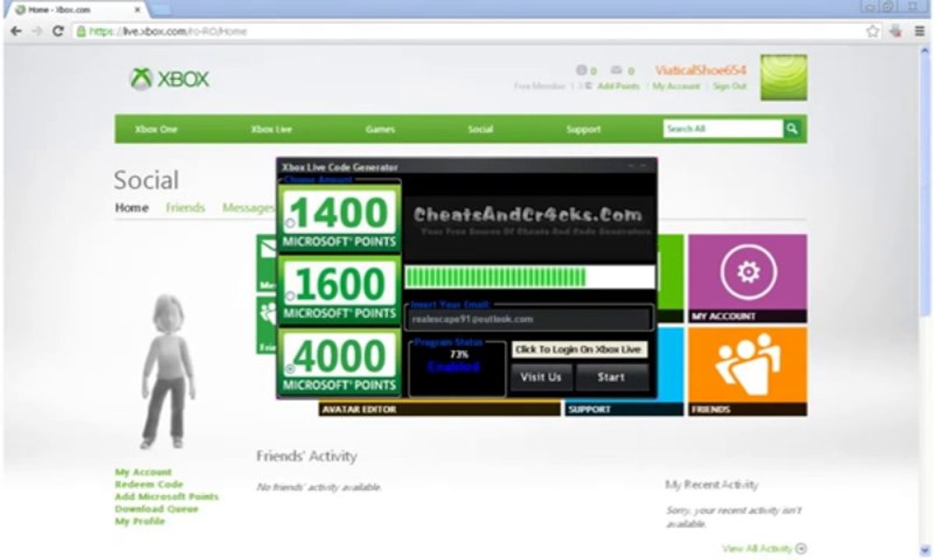This screenshot has width=934, height=560.
Task: Click the Add Points link
Action: (618, 86)
